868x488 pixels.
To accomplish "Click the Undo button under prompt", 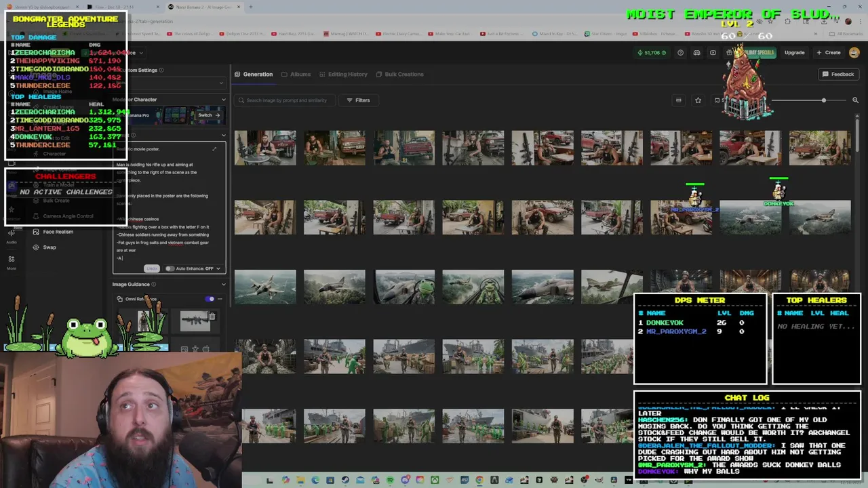I will (152, 268).
